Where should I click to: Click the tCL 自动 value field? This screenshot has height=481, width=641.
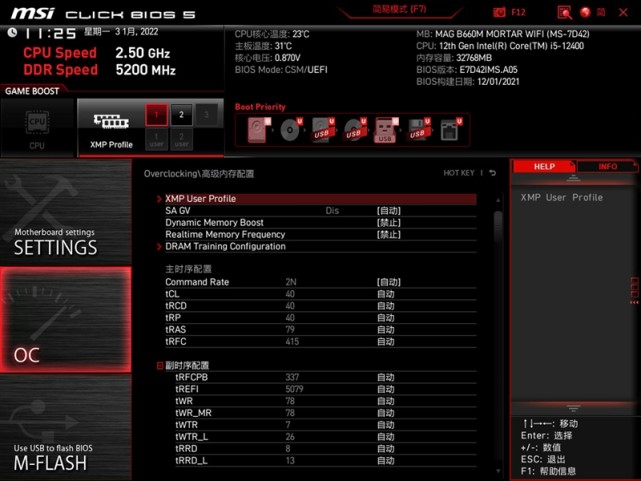tap(385, 294)
